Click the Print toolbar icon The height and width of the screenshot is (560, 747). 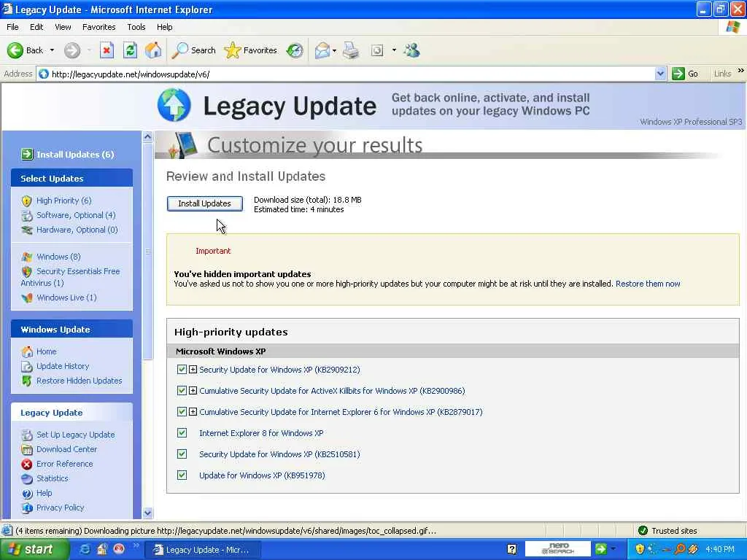click(351, 50)
